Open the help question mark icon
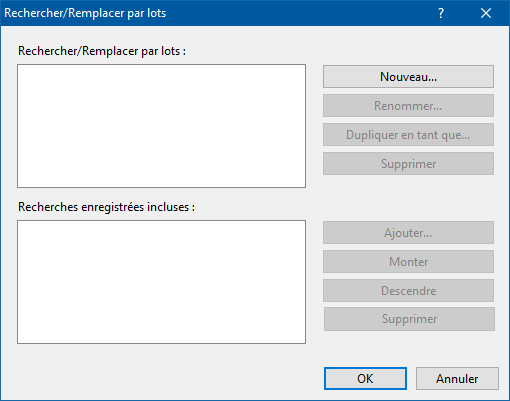The width and height of the screenshot is (510, 401). [x=441, y=13]
